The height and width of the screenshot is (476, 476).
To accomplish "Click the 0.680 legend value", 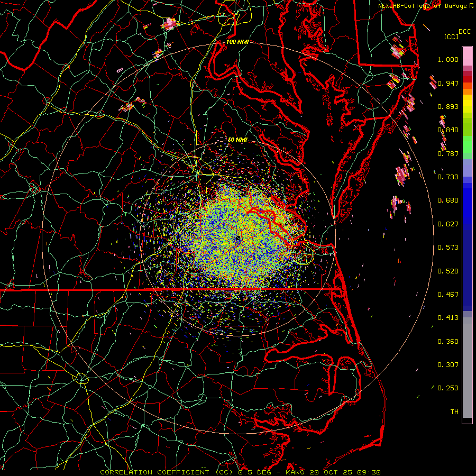I will (448, 200).
